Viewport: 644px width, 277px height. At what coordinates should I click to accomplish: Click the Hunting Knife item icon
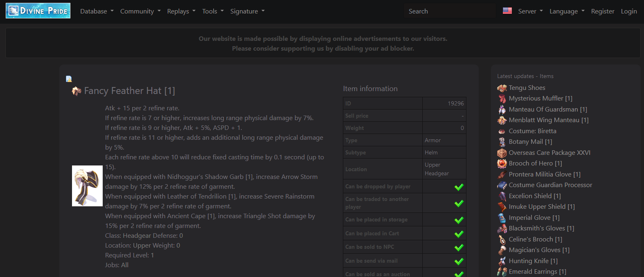[502, 261]
